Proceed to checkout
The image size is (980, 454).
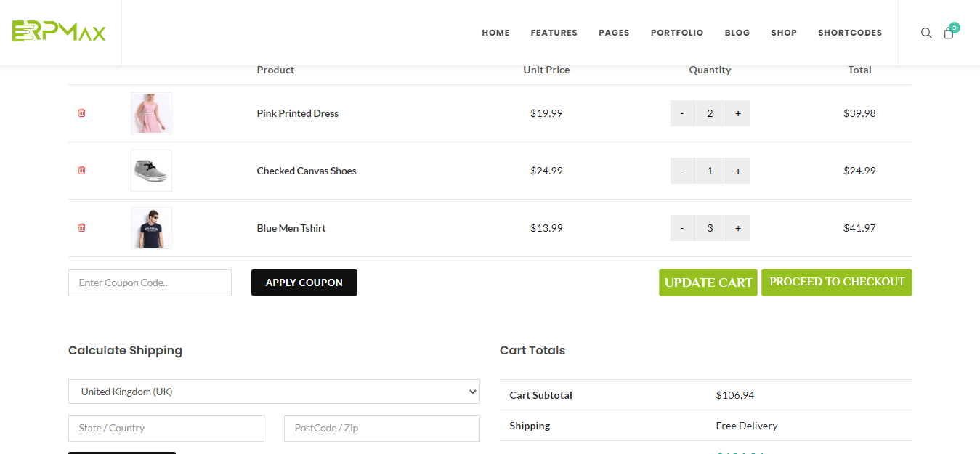(x=836, y=283)
